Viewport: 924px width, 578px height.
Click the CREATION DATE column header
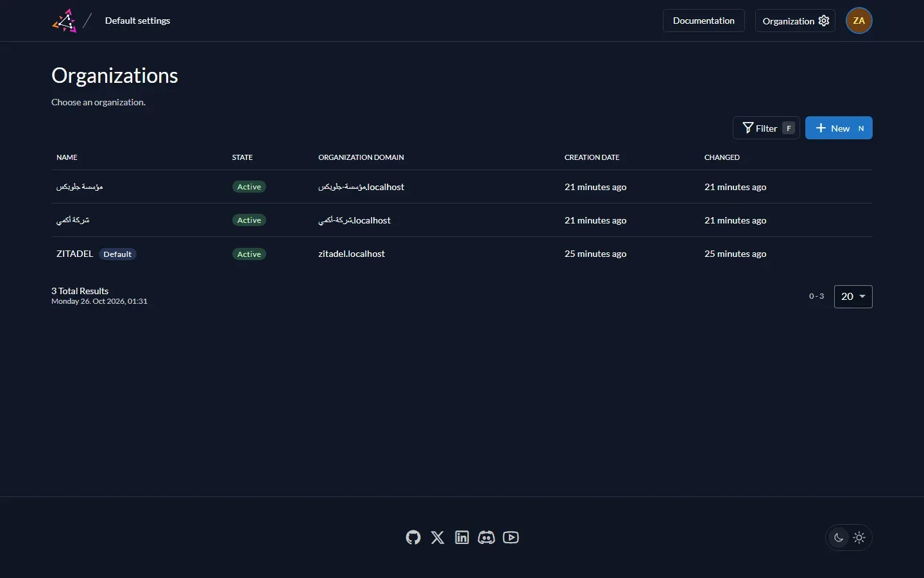click(592, 157)
